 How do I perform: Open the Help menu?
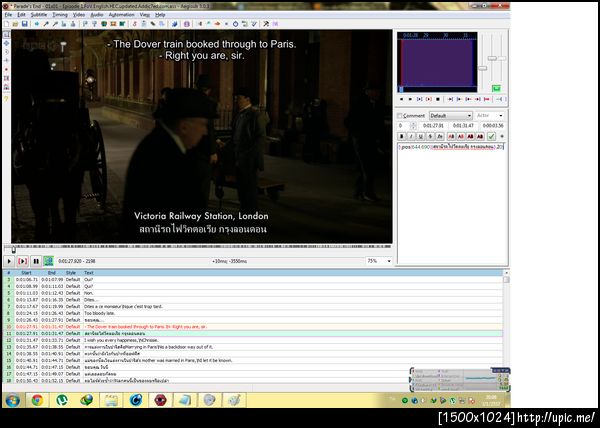coord(160,15)
